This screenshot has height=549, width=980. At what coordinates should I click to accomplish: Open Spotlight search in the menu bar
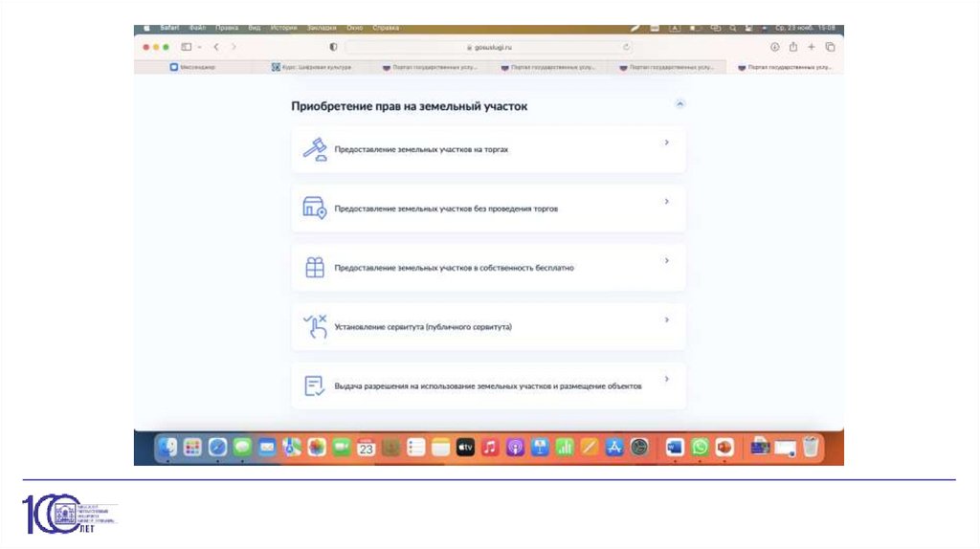tap(732, 28)
